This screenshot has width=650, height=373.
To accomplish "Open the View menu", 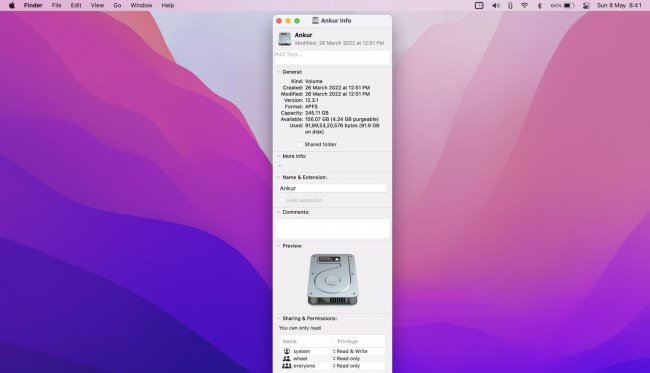I will [97, 5].
